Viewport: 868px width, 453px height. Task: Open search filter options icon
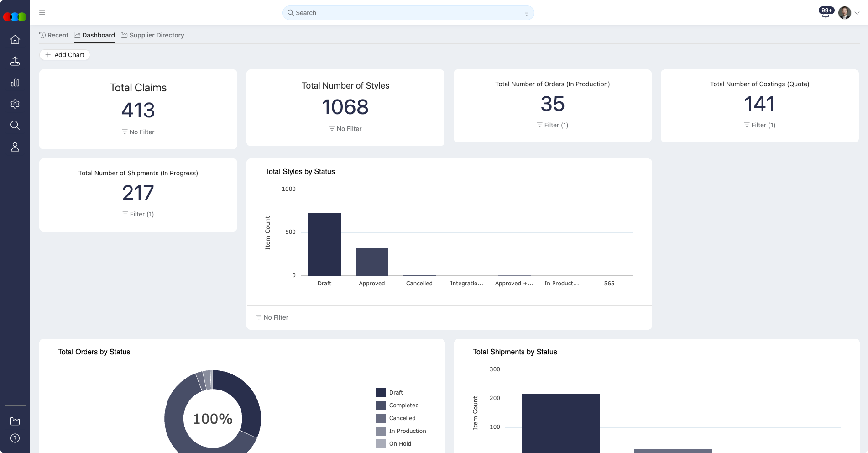point(526,13)
